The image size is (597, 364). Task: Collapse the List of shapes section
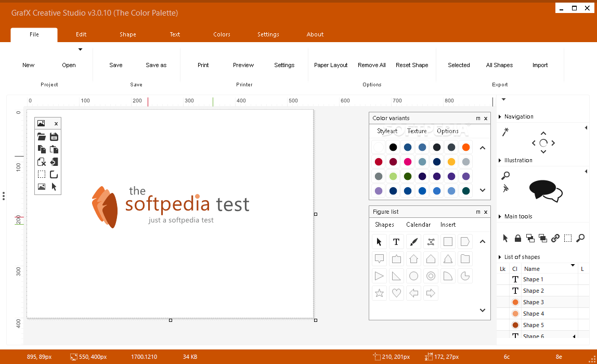[500, 257]
